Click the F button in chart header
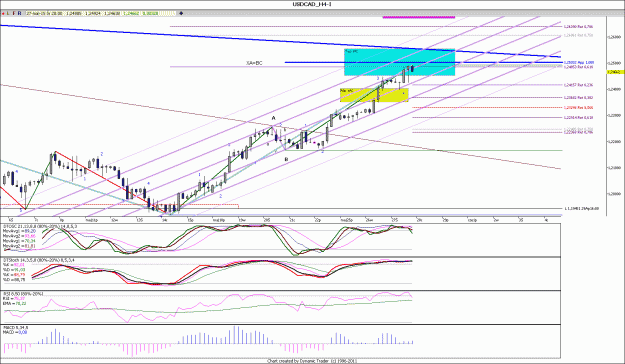Screen dimensions: 625x364 14,13
